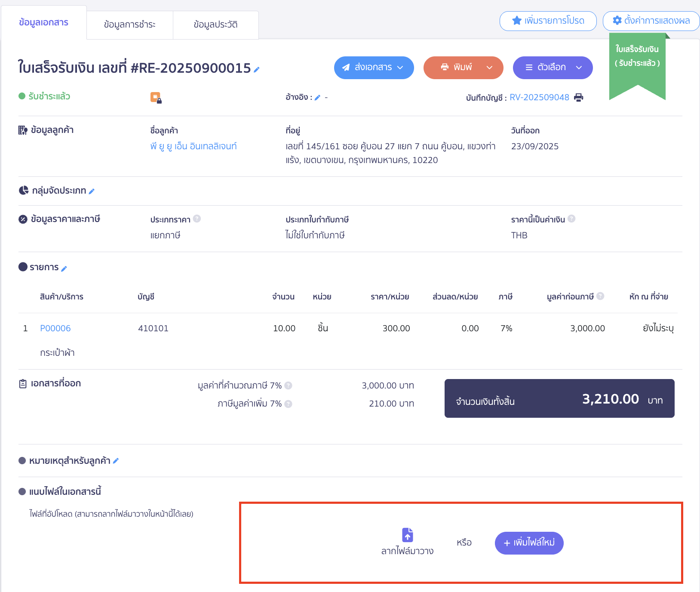The image size is (700, 592).
Task: Edit the reference field pencil icon
Action: point(317,98)
